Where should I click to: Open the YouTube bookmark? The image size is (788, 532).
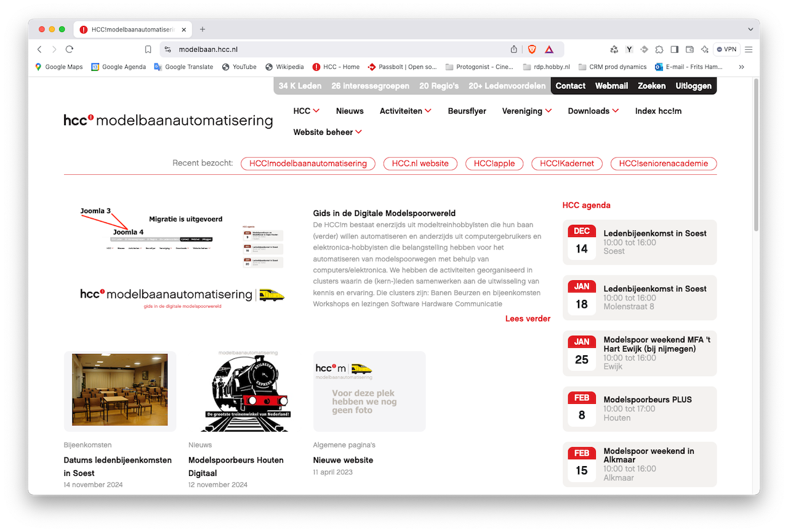(x=239, y=66)
